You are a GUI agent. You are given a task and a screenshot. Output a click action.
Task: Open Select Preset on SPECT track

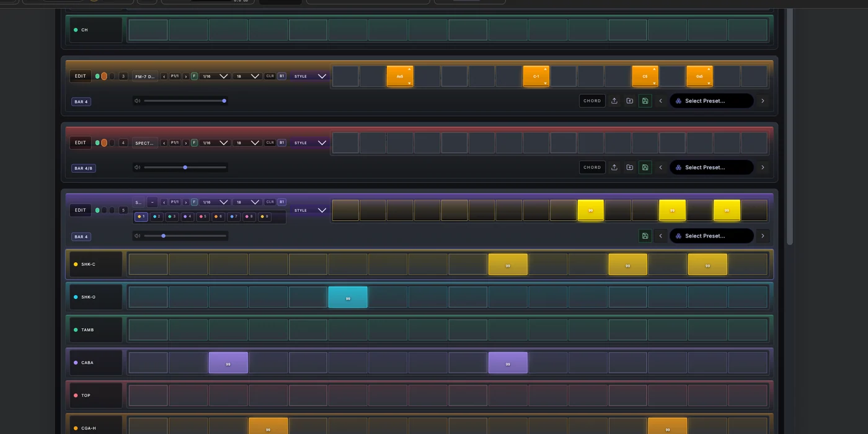pos(711,167)
